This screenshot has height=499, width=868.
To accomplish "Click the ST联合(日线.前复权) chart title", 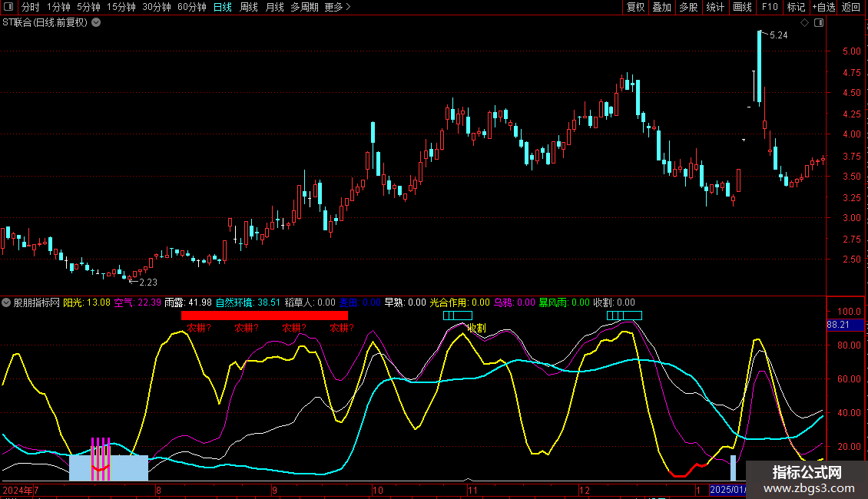I will pos(45,23).
